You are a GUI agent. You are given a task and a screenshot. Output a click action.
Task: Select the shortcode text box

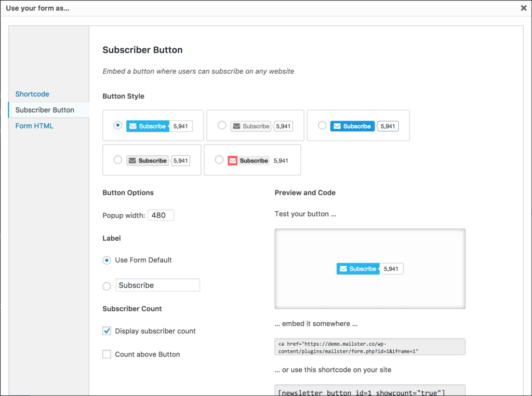(369, 391)
